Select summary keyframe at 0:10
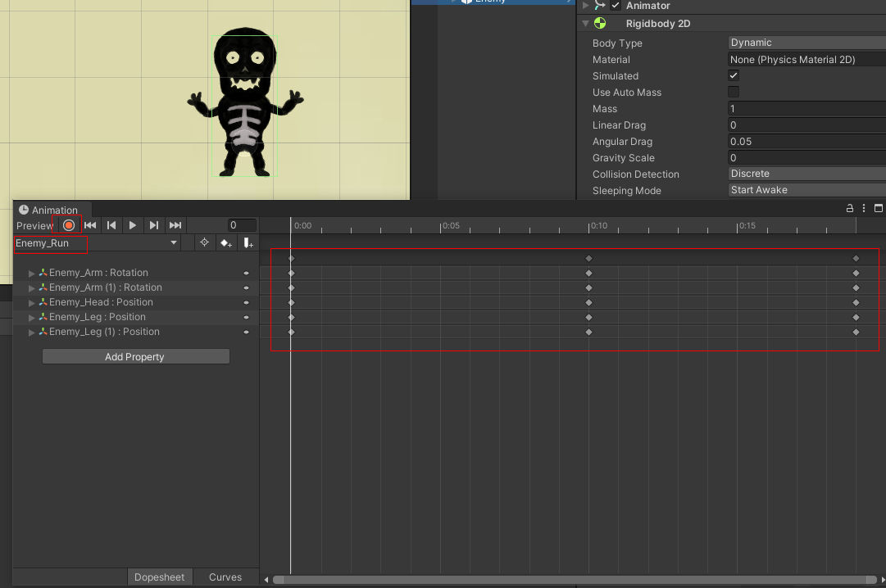 [588, 258]
